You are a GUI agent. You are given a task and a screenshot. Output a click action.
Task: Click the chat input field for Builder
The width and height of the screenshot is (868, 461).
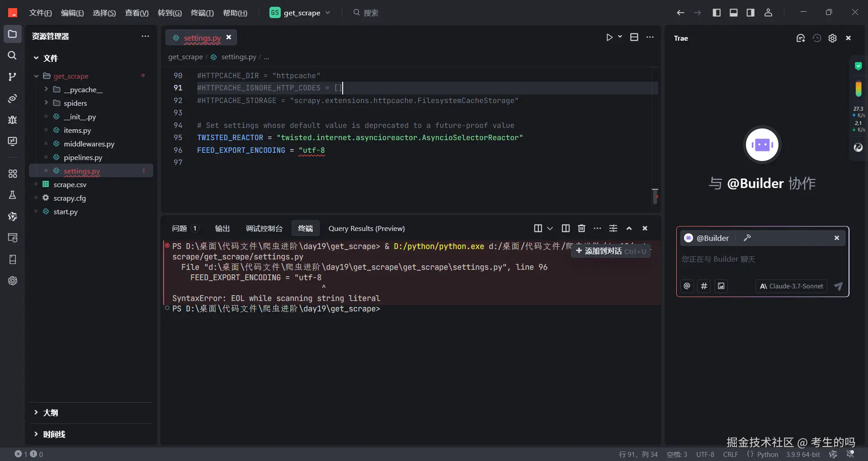point(762,259)
